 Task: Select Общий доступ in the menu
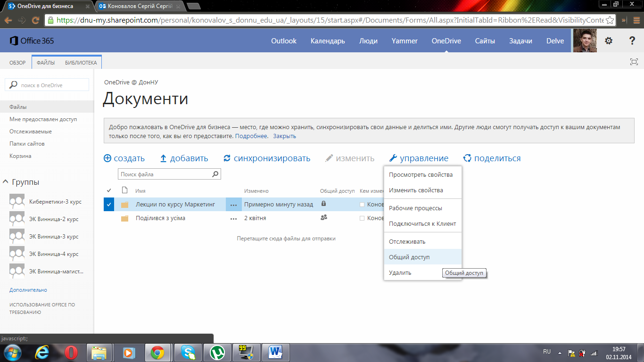(x=423, y=257)
